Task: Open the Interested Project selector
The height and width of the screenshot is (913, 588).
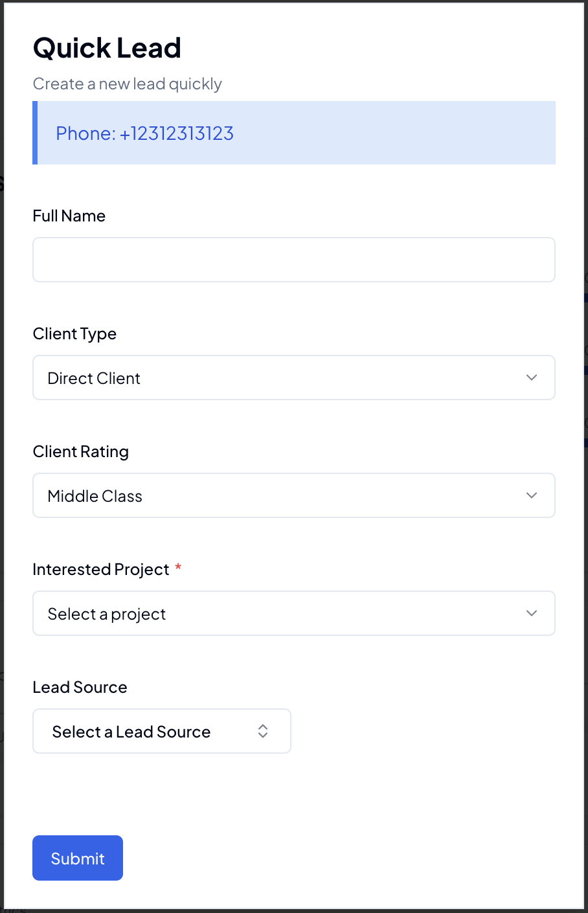Action: point(293,613)
